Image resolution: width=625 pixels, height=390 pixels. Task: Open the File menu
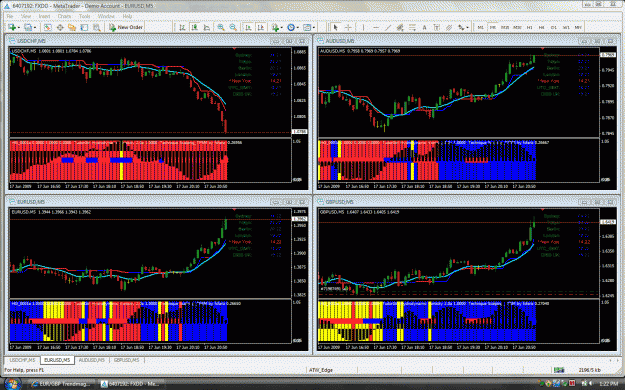pyautogui.click(x=10, y=16)
